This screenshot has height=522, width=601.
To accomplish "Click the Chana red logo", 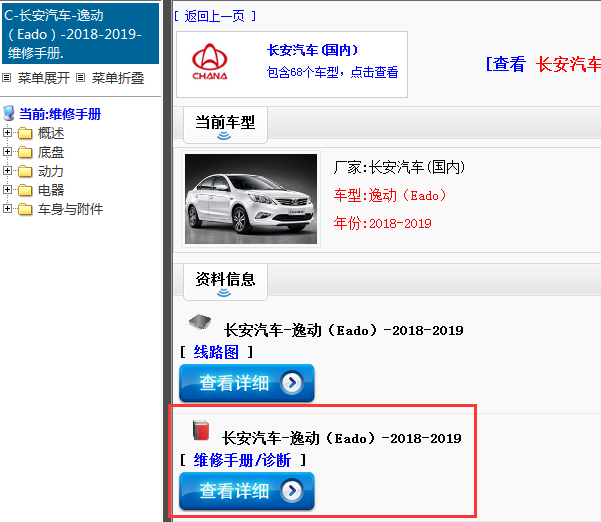I will coord(210,62).
